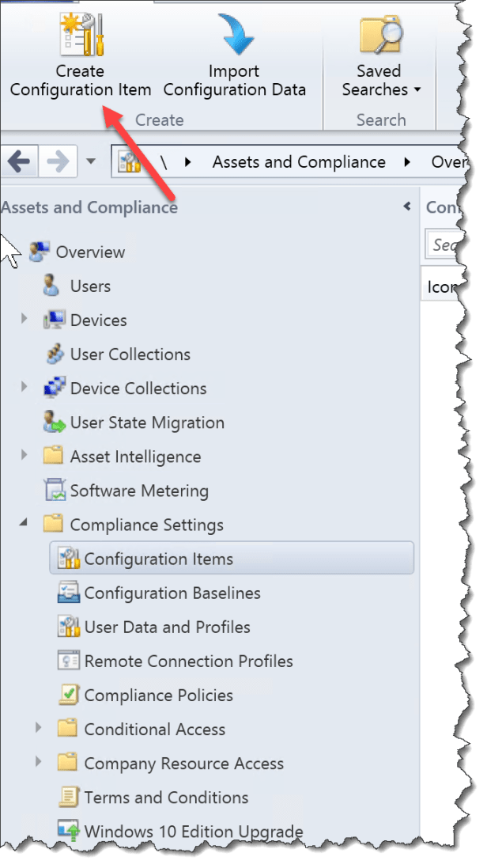Open the navigation history dropdown arrow
The image size is (487, 868).
(x=90, y=162)
